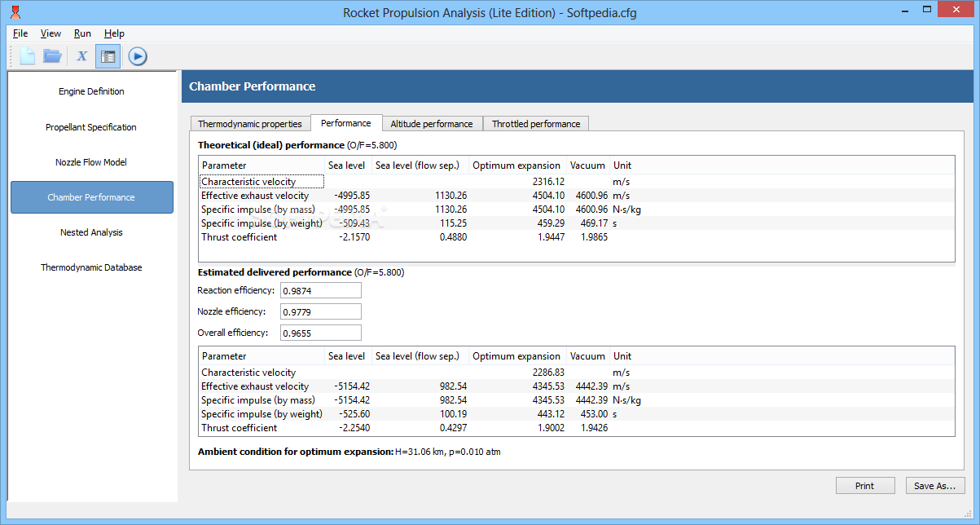Screen dimensions: 980x525
Task: Select Chamber Performance in sidebar
Action: pyautogui.click(x=91, y=197)
